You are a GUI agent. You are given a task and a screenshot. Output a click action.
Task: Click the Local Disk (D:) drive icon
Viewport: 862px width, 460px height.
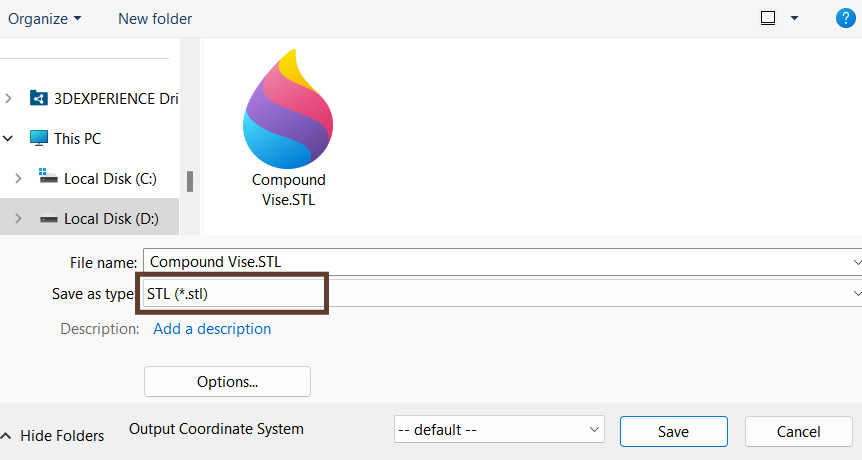48,218
